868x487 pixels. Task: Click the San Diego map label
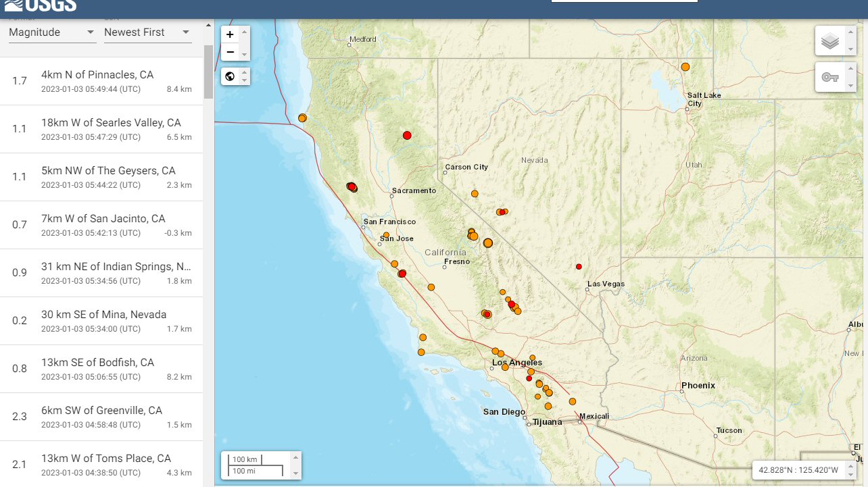[x=504, y=412]
